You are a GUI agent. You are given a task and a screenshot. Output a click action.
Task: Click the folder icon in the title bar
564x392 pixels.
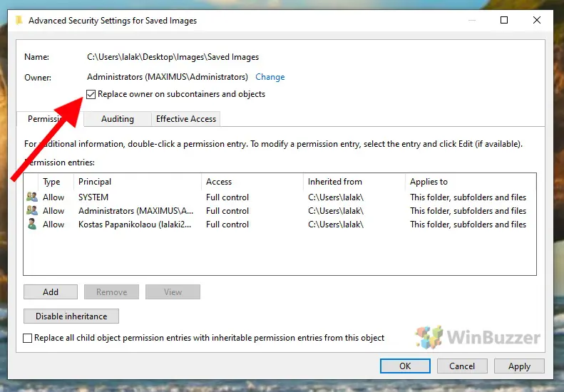(19, 21)
